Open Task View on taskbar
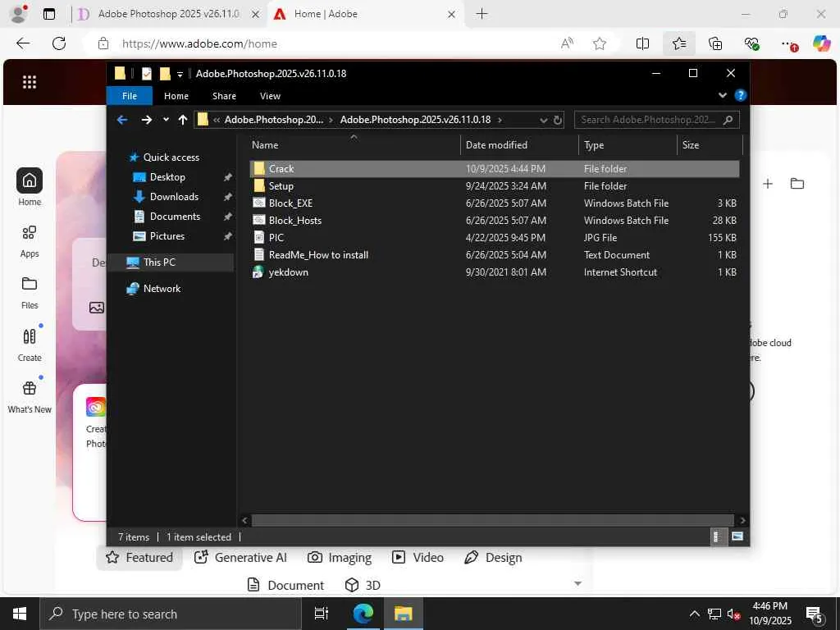840x630 pixels. (322, 614)
